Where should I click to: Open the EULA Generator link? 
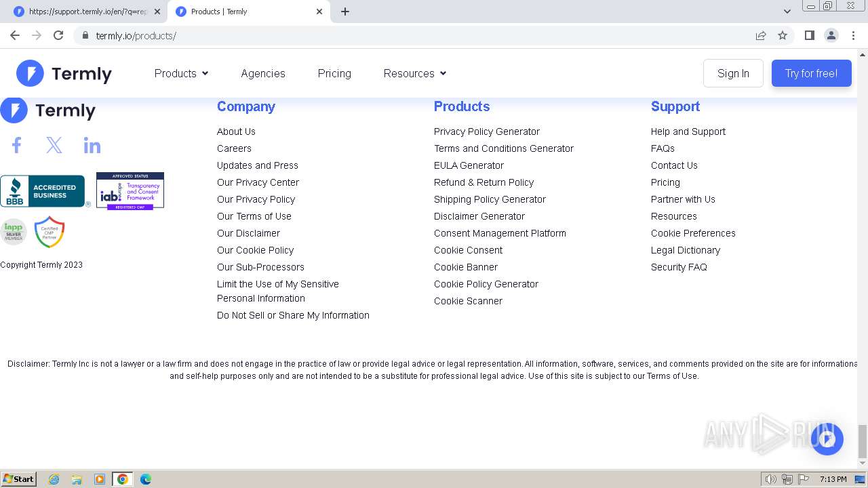click(x=469, y=165)
